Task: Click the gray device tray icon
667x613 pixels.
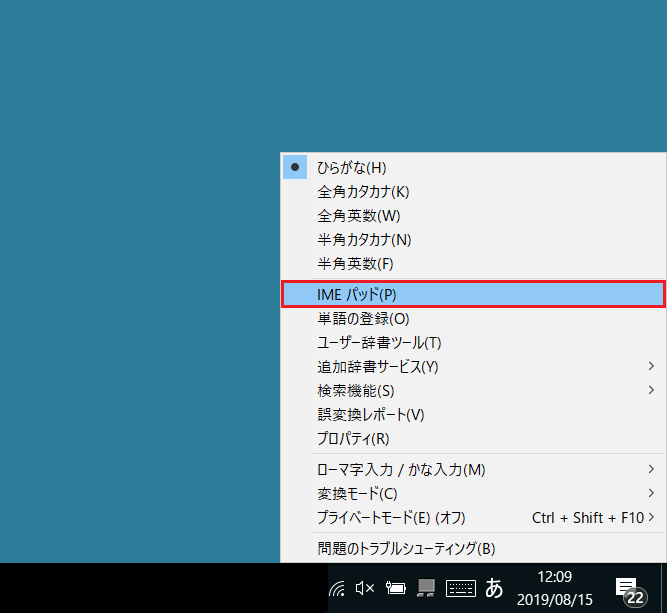Action: (426, 588)
